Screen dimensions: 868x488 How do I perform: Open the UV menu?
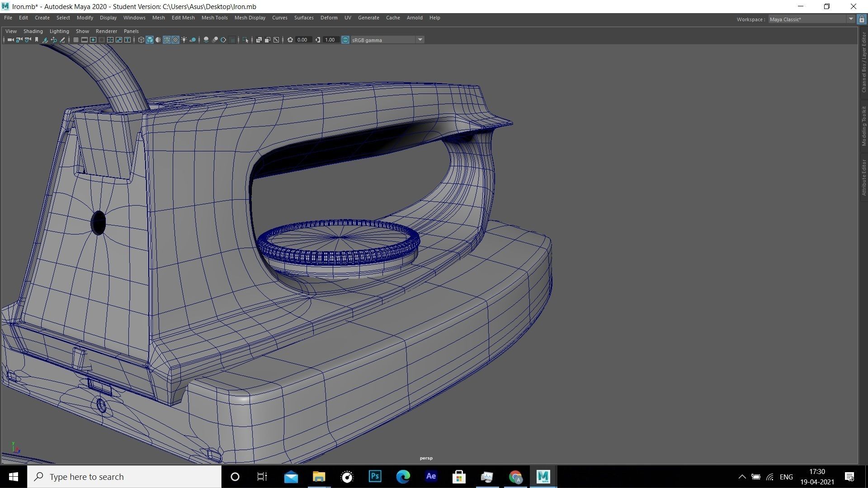[348, 18]
